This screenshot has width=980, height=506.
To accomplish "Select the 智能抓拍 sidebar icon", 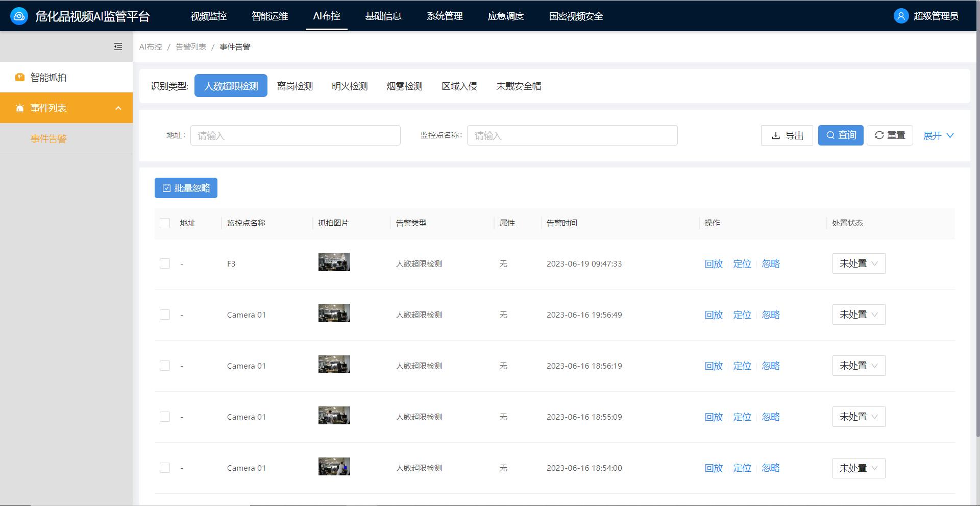I will pos(19,77).
